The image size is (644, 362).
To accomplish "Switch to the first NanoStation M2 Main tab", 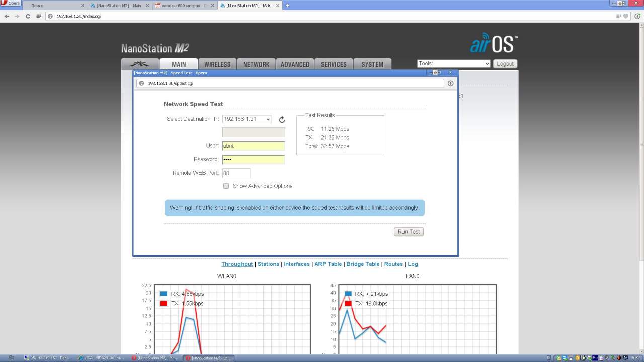I will [119, 6].
